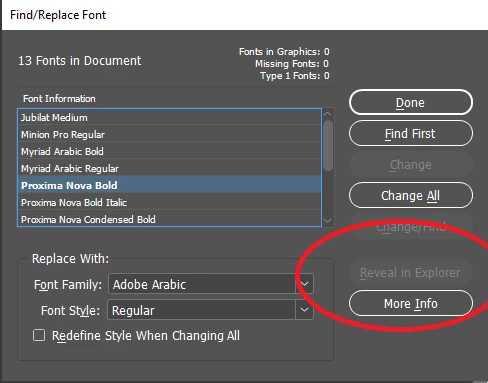The width and height of the screenshot is (488, 383).
Task: Open More Info for the font
Action: [x=411, y=303]
